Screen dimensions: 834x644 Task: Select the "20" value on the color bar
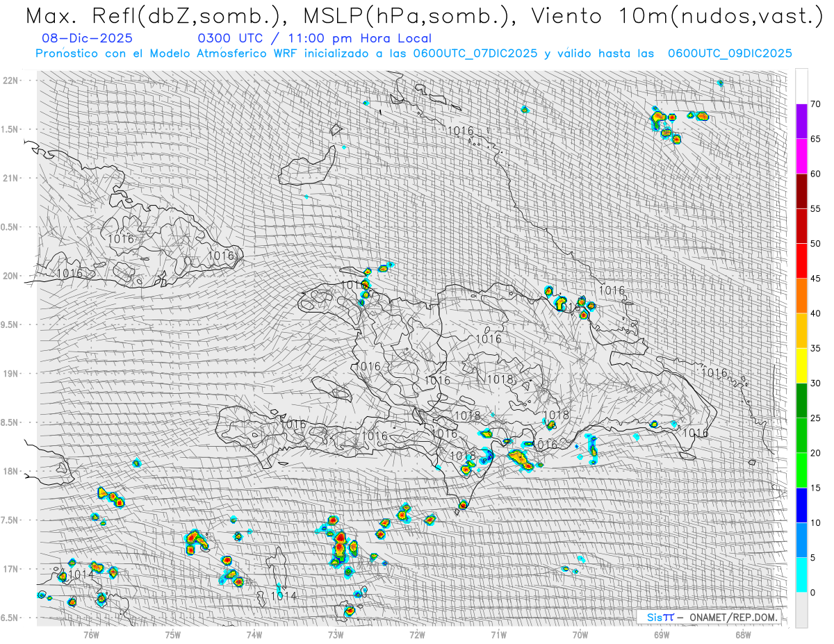click(x=816, y=453)
